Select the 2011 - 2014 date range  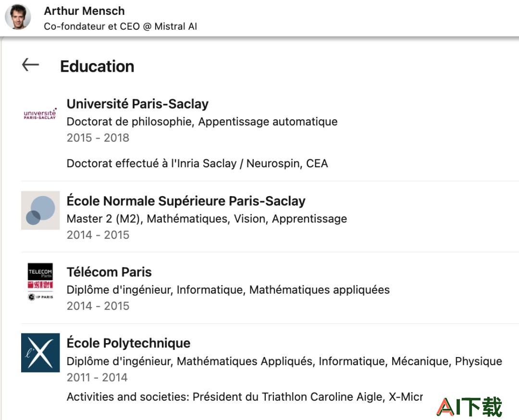coord(97,377)
